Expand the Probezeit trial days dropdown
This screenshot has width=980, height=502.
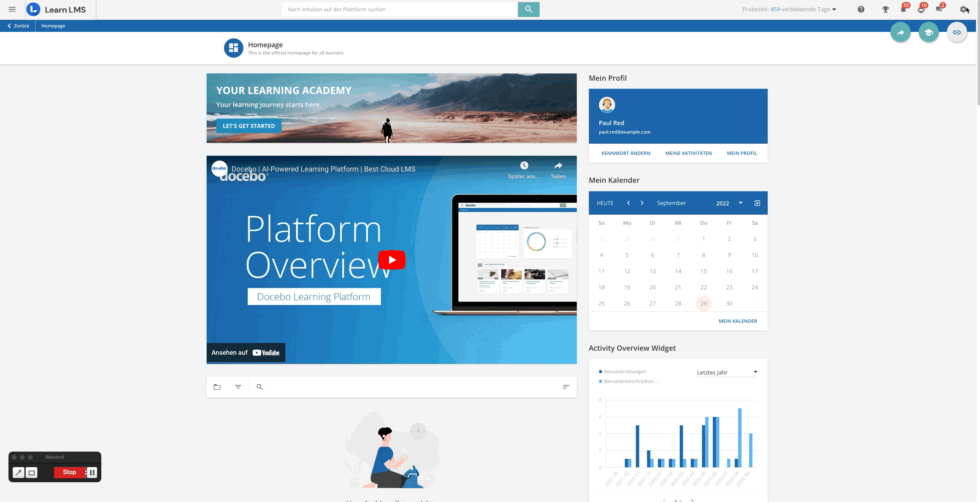(x=834, y=9)
